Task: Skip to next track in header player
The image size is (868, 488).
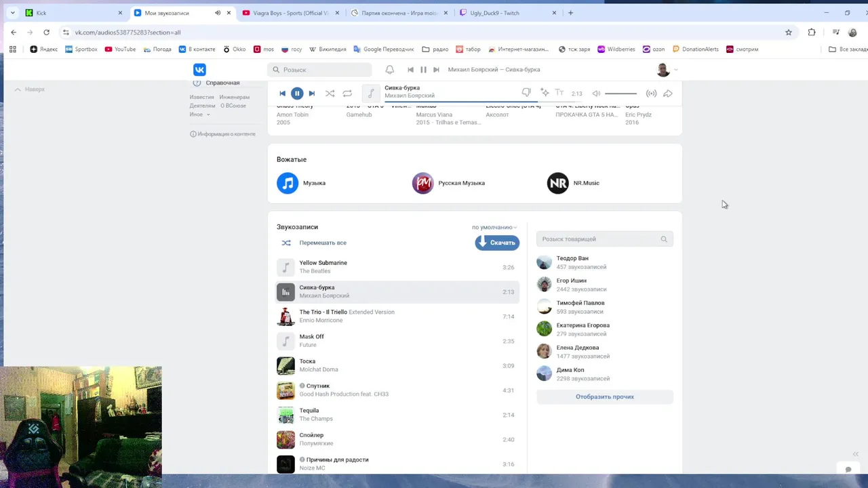Action: [x=436, y=70]
